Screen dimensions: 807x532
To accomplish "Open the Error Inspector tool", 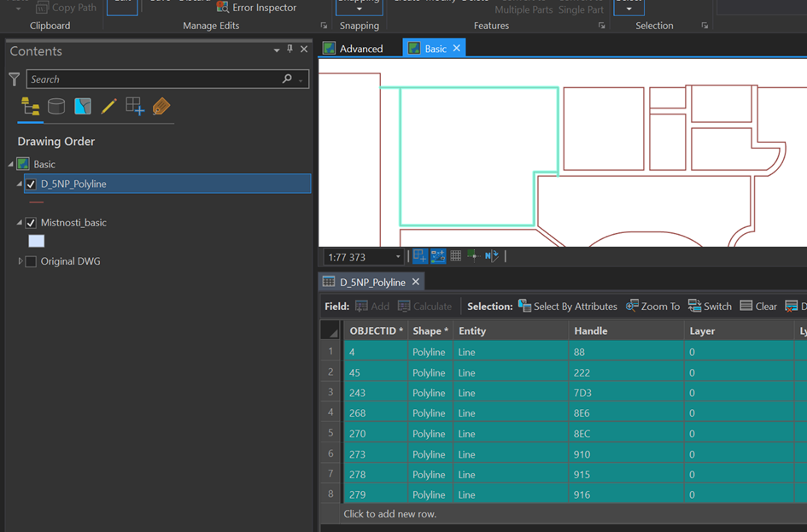I will pyautogui.click(x=256, y=8).
